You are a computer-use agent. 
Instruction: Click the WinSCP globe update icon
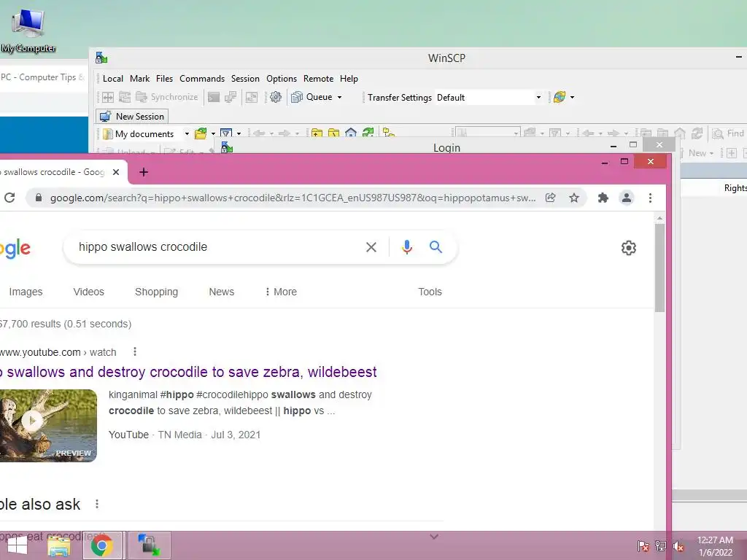click(x=560, y=97)
